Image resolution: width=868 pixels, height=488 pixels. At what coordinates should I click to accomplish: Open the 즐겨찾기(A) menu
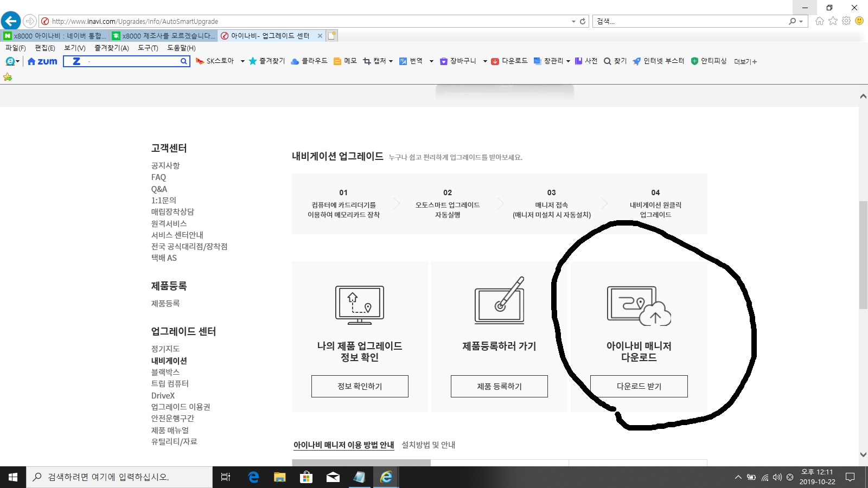point(112,48)
